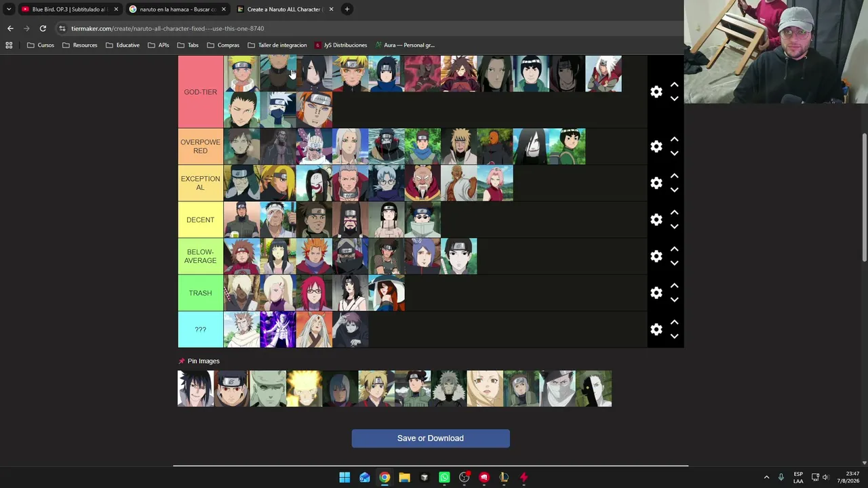Select the red-haired glasses character in TRASH row
Screen dimensions: 868x488
[314, 293]
